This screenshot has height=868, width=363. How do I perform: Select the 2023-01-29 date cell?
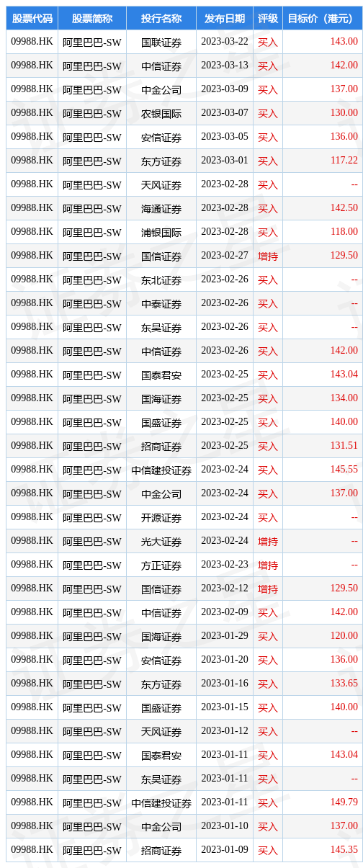tap(225, 636)
